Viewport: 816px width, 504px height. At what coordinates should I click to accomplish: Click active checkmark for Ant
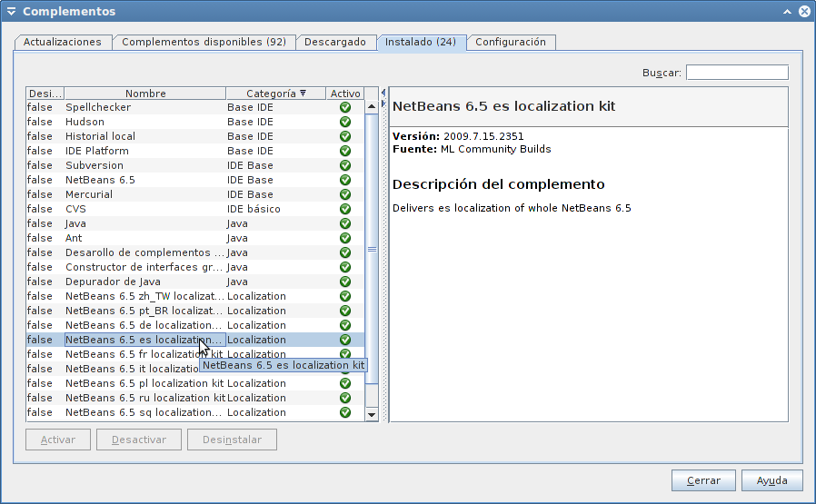345,238
